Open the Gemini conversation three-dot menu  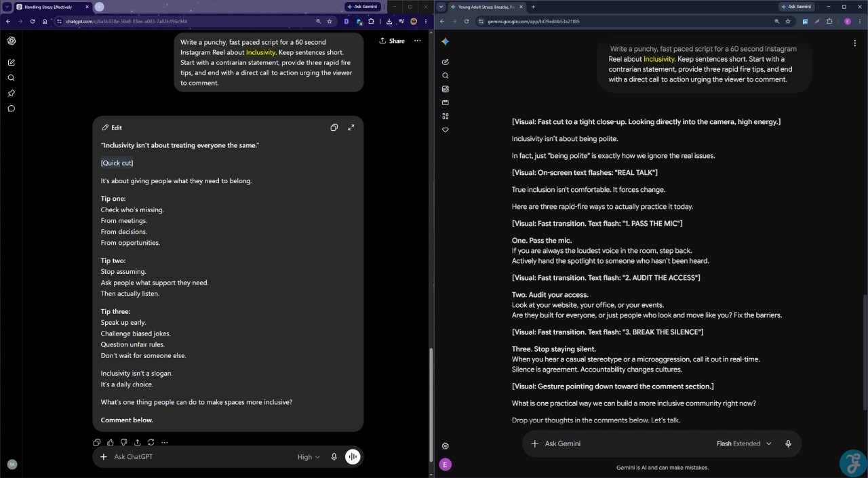[x=854, y=43]
